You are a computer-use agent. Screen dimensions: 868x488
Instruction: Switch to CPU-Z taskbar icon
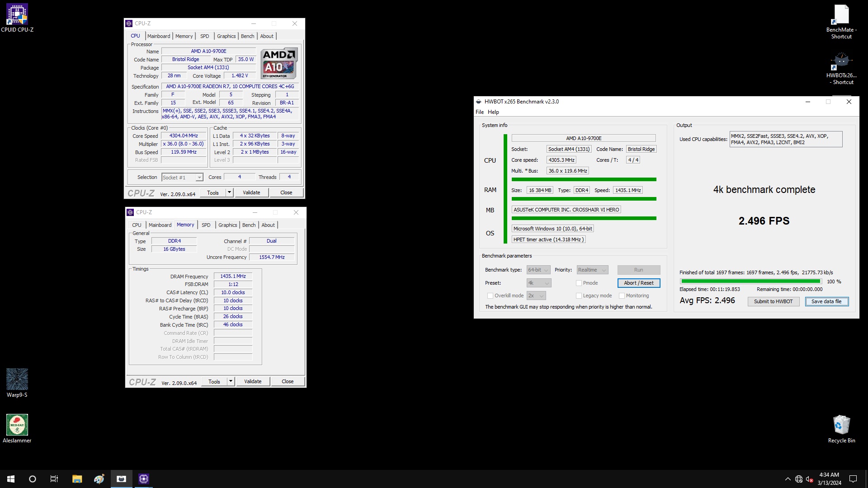click(x=143, y=479)
